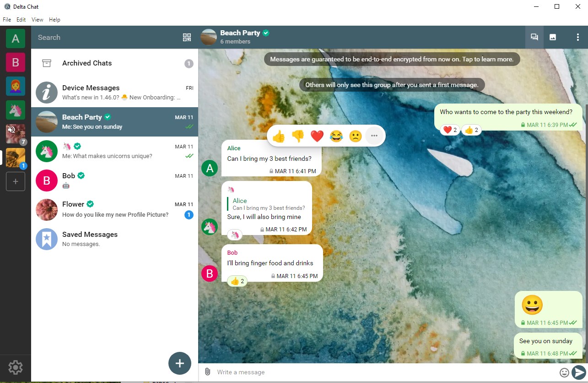
Task: Open the gallery image icon in header
Action: pos(553,38)
